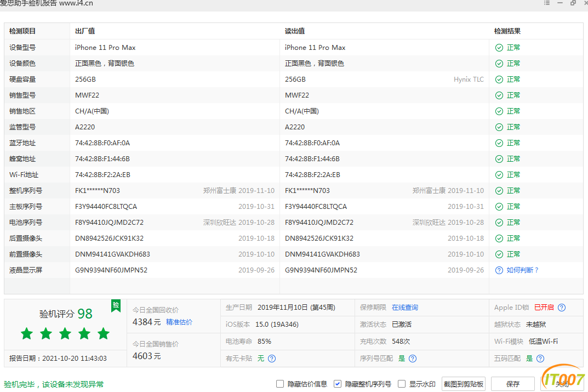Image resolution: width=588 pixels, height=392 pixels.
Task: Click the factory LCD serial G9N9394NF60JMPN52
Action: [x=111, y=270]
